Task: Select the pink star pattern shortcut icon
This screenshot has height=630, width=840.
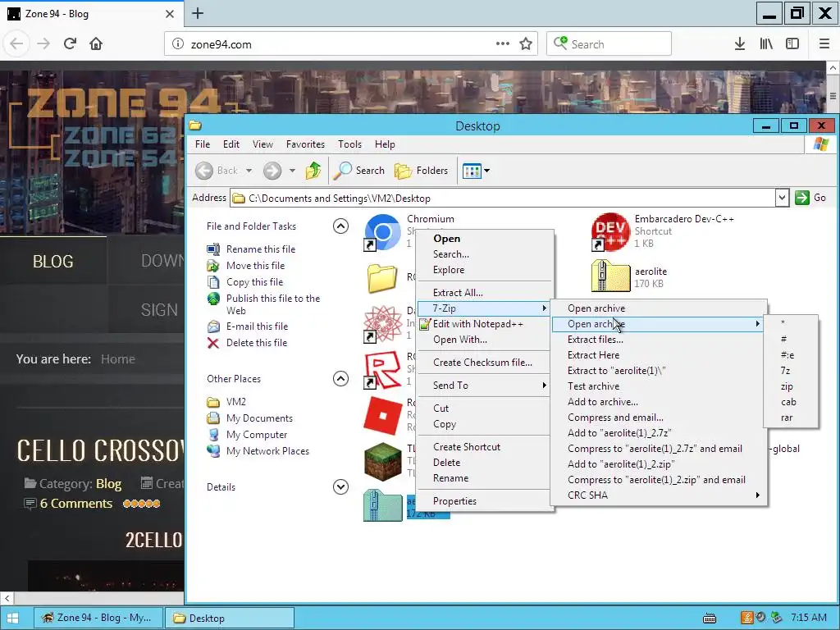Action: (x=382, y=323)
